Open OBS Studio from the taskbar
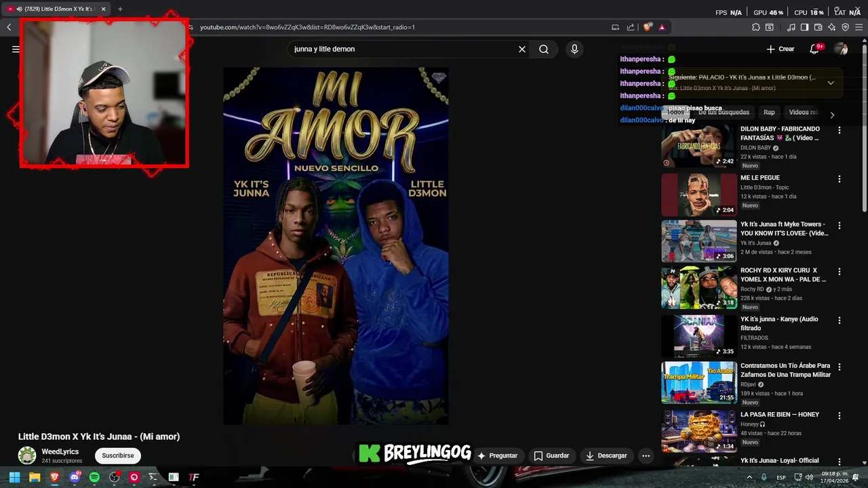This screenshot has width=868, height=488. pyautogui.click(x=115, y=477)
